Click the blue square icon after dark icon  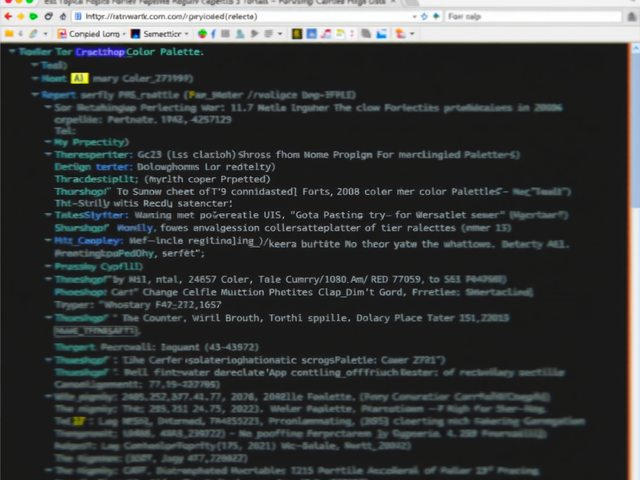coord(311,34)
